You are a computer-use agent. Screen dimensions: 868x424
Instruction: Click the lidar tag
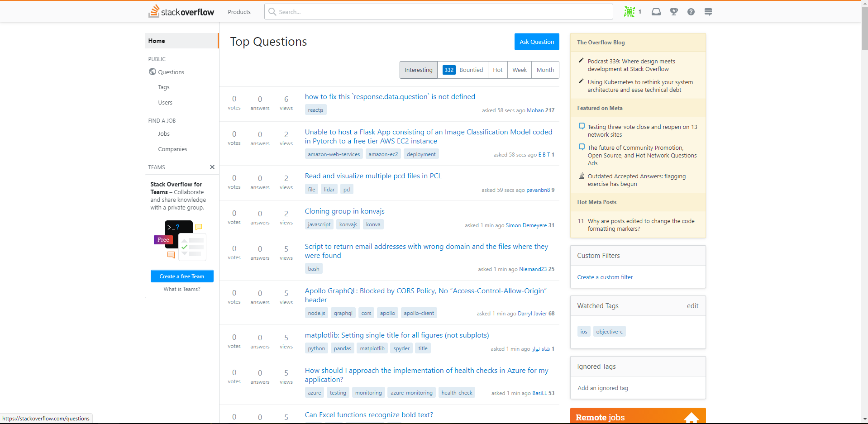(329, 190)
